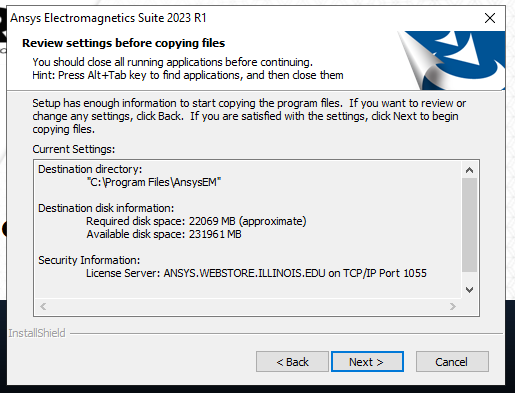
Task: Click the Next > button
Action: [x=367, y=362]
